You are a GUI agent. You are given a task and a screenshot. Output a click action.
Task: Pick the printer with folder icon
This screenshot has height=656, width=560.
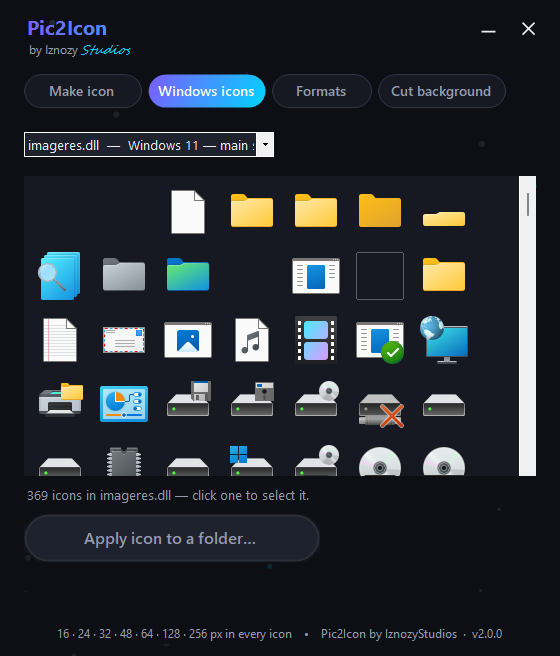[x=61, y=400]
